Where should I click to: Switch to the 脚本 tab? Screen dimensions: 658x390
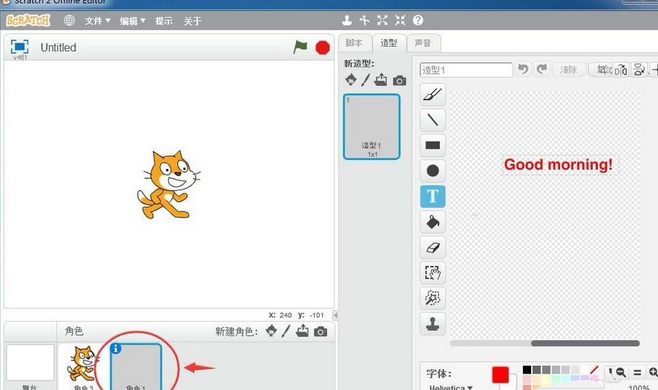coord(354,43)
